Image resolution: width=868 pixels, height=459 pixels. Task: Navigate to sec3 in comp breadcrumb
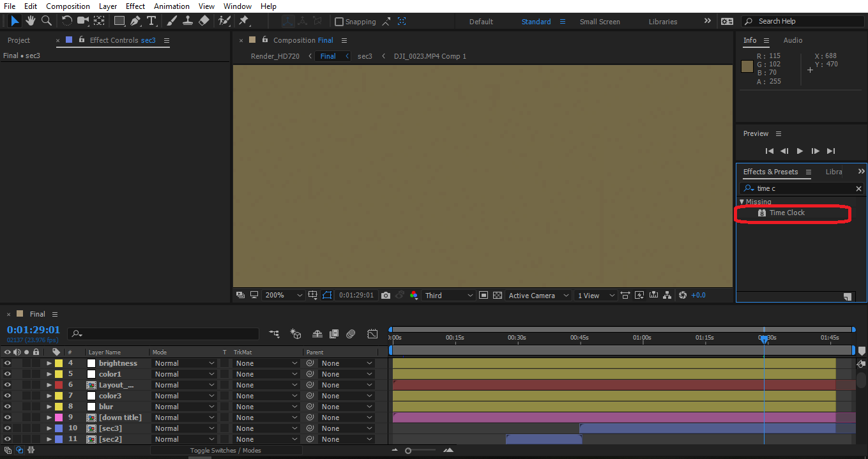coord(365,56)
